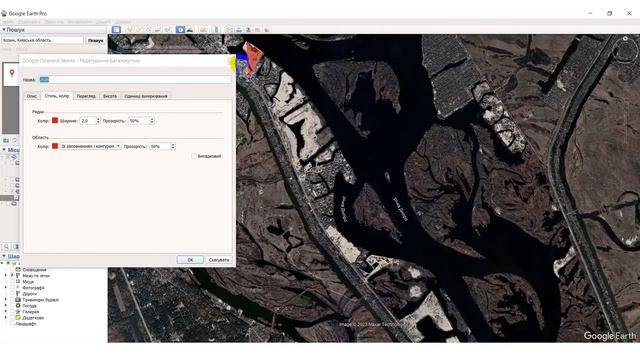Open the first menu in the menu bar

pyautogui.click(x=8, y=22)
